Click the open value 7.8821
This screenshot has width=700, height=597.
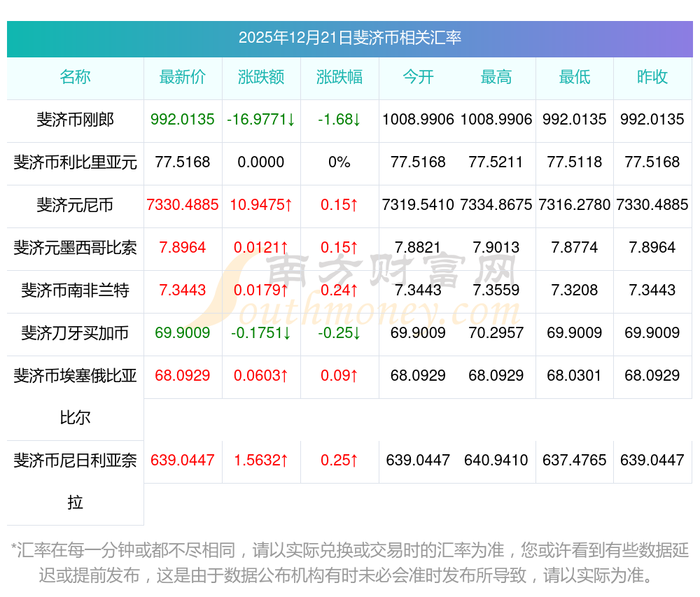coord(418,248)
